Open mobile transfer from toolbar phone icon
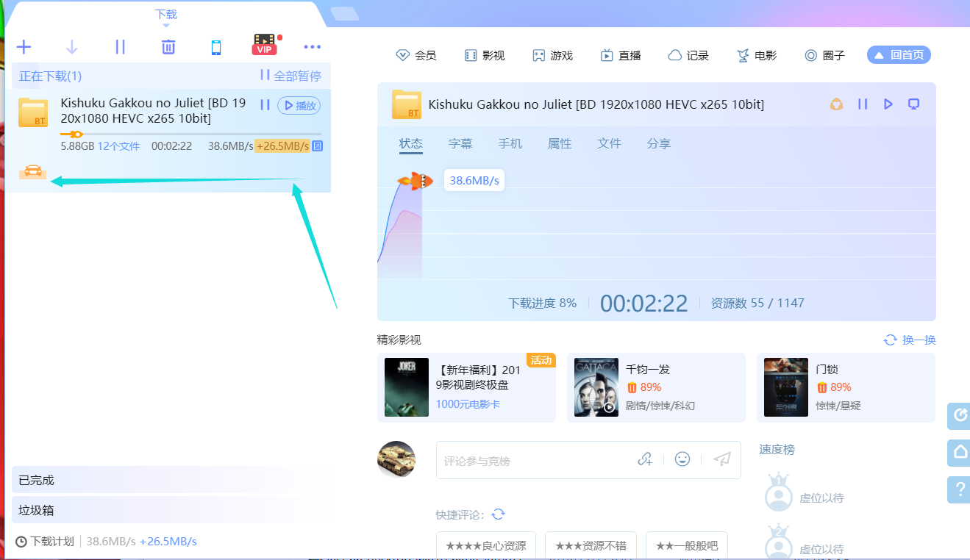Viewport: 970px width, 560px height. click(216, 46)
